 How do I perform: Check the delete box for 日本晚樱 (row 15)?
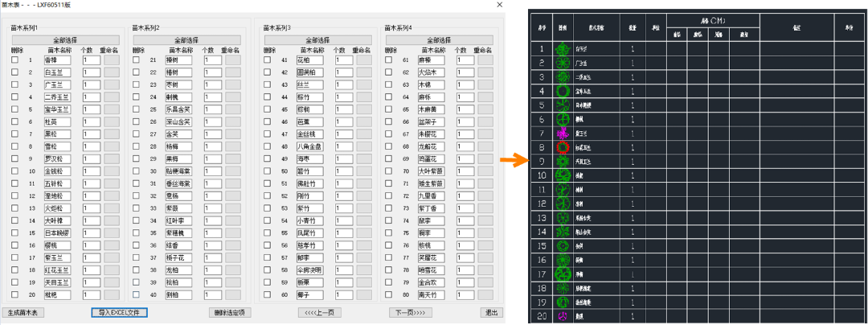(15, 232)
